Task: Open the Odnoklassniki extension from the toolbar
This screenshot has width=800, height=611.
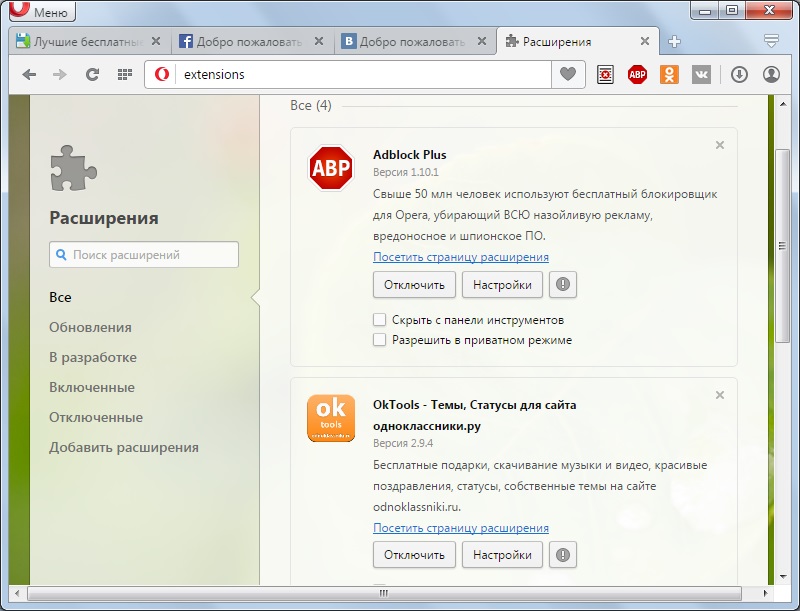Action: click(670, 74)
